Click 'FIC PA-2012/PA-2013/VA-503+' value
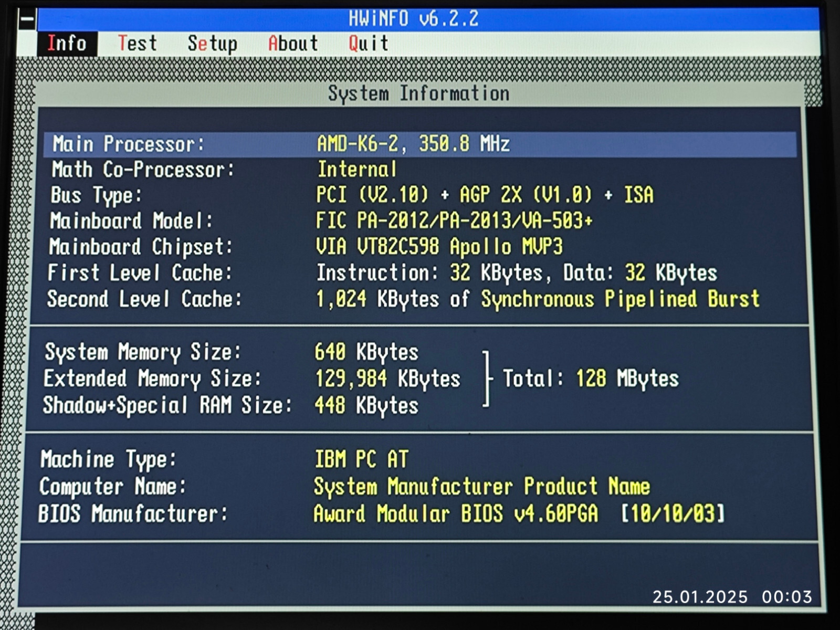This screenshot has height=630, width=840. 454,220
